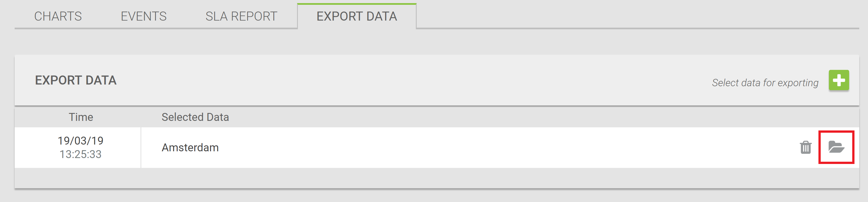Select the Amsterdam entry text

(x=190, y=147)
